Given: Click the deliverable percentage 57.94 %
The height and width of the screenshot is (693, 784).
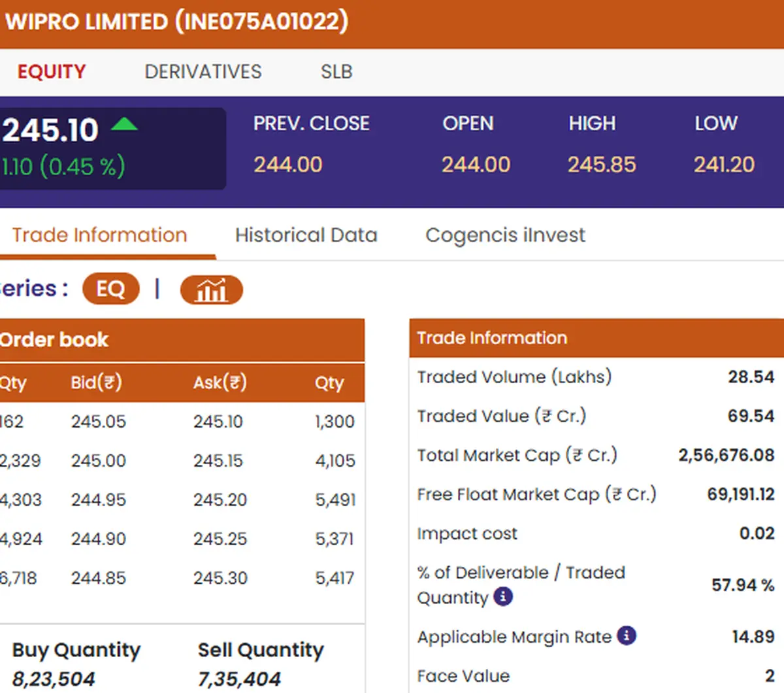Looking at the screenshot, I should [743, 585].
